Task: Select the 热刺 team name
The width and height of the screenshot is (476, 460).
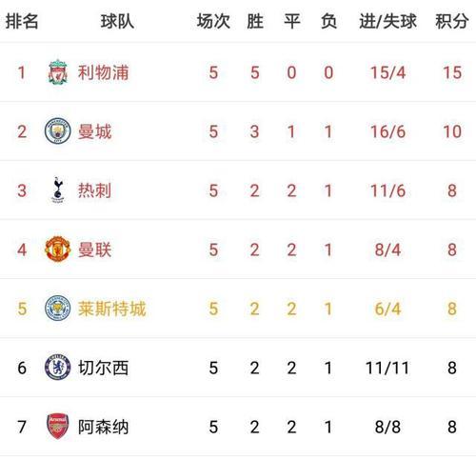Action: (x=94, y=190)
